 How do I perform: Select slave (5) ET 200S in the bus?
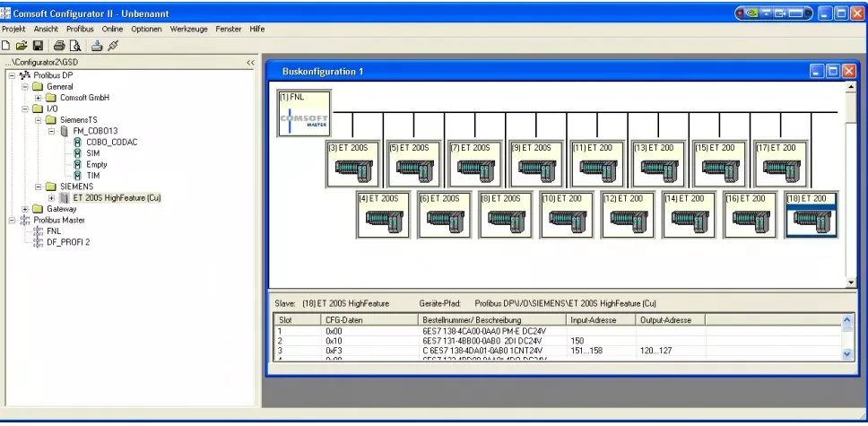[x=413, y=164]
